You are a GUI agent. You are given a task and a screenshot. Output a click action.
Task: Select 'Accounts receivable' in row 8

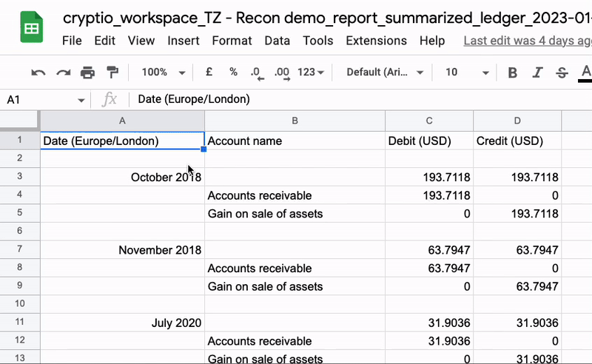pos(295,268)
